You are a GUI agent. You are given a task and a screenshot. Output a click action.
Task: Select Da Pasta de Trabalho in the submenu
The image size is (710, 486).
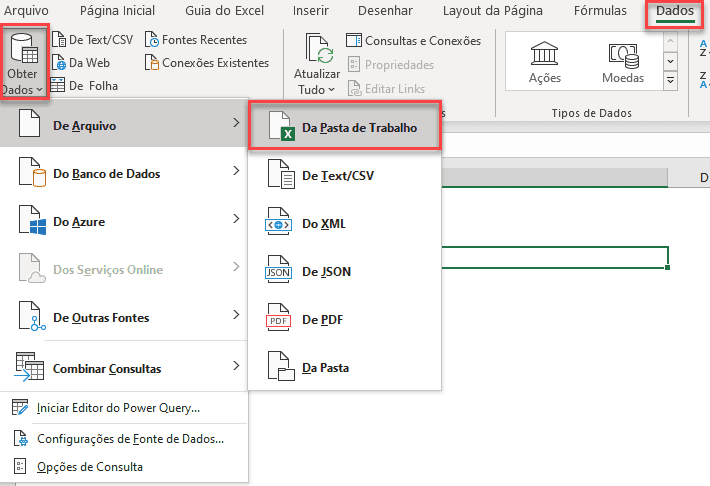click(345, 126)
